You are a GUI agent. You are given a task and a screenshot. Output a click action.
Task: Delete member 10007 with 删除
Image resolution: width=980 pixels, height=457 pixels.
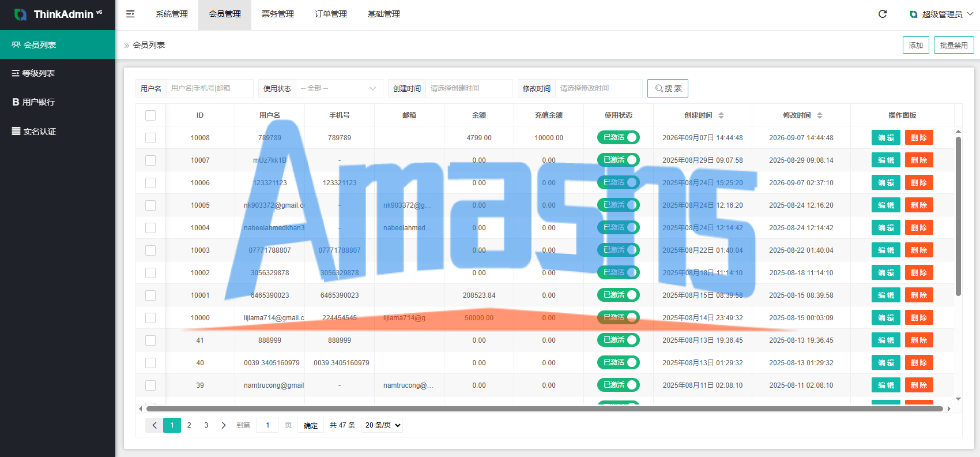pyautogui.click(x=919, y=160)
